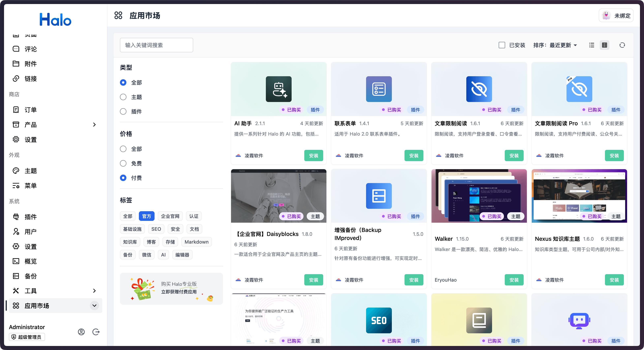Open the 附件 panel in the sidebar
Viewport: 644px width, 350px height.
click(x=31, y=64)
